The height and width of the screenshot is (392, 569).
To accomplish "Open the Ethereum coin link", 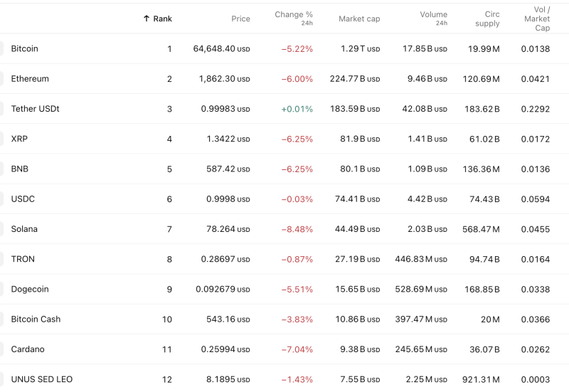I will point(30,79).
